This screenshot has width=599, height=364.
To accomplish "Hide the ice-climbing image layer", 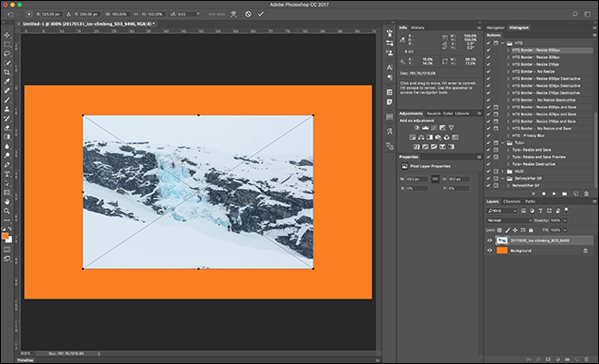I will 489,241.
